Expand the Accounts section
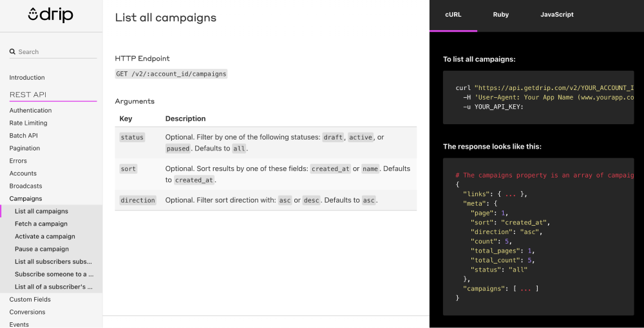Image resolution: width=644 pixels, height=328 pixels. pyautogui.click(x=23, y=174)
